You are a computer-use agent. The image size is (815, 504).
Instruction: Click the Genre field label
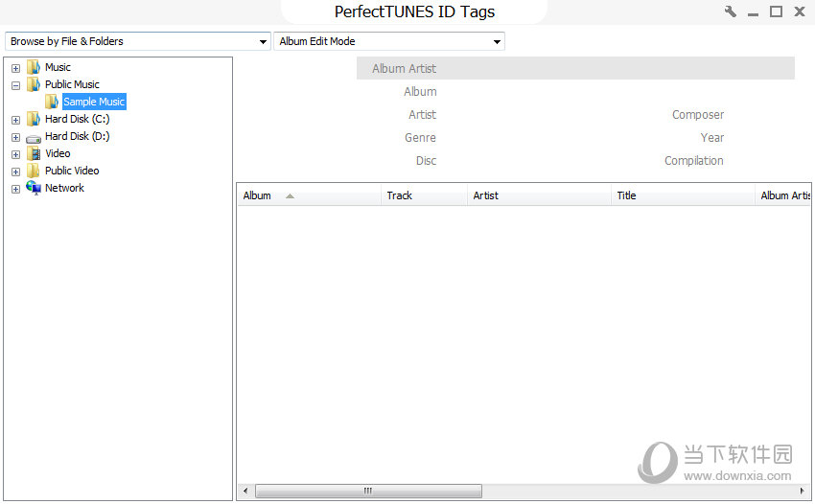tap(420, 138)
